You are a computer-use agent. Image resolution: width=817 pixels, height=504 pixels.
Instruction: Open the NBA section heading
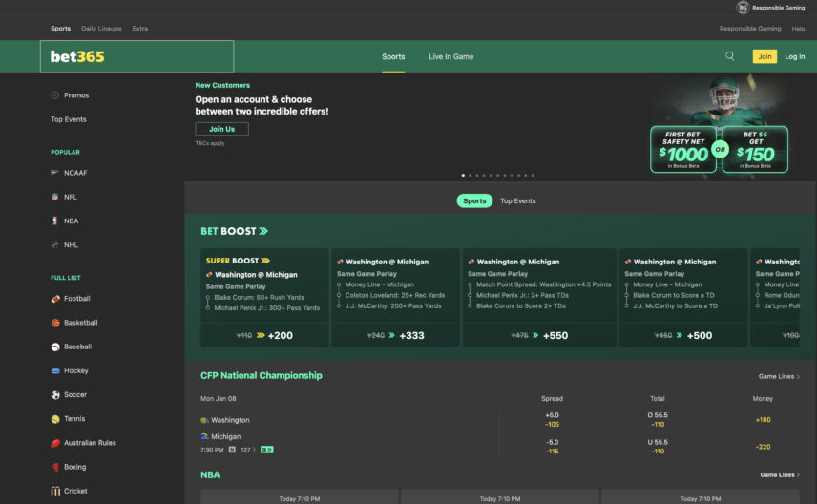coord(210,474)
